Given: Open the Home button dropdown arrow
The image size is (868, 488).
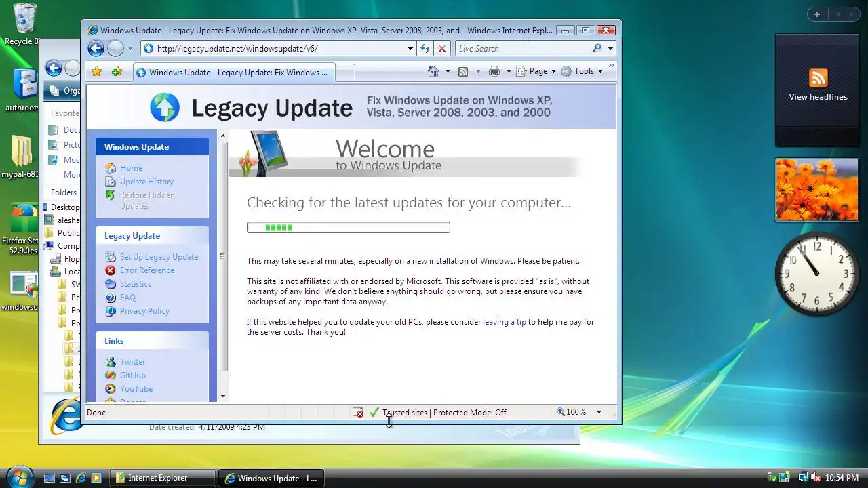Looking at the screenshot, I should (x=448, y=71).
